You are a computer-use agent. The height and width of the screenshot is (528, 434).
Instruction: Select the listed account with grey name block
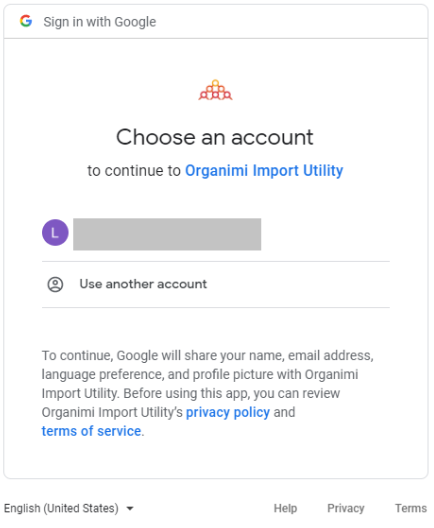coord(215,234)
